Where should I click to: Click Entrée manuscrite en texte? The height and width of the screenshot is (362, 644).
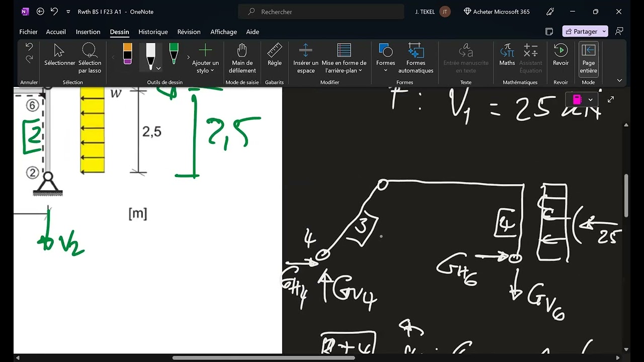coord(466,59)
